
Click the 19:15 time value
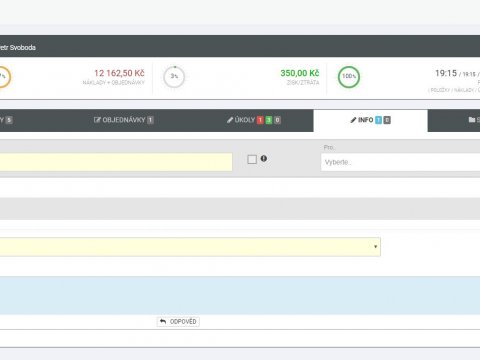coord(446,73)
